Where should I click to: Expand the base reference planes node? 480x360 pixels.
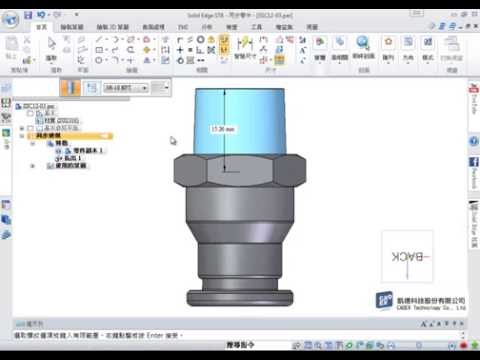22,128
